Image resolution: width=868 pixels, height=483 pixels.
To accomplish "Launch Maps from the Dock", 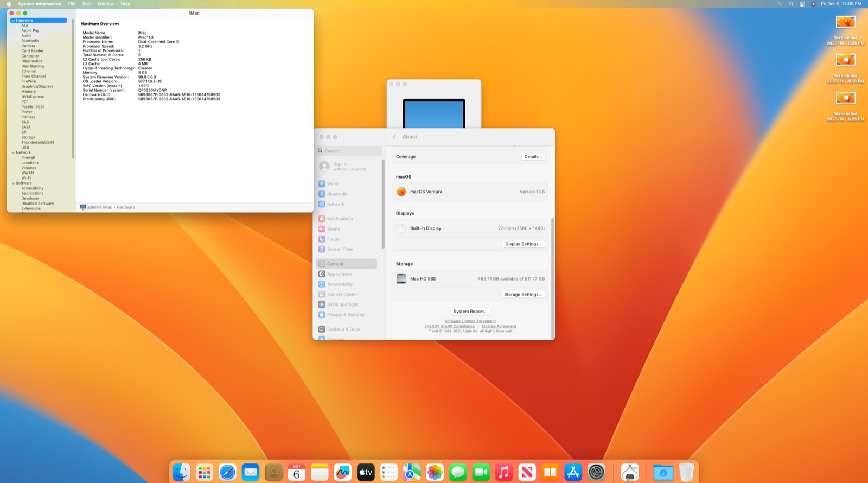I will click(x=412, y=472).
